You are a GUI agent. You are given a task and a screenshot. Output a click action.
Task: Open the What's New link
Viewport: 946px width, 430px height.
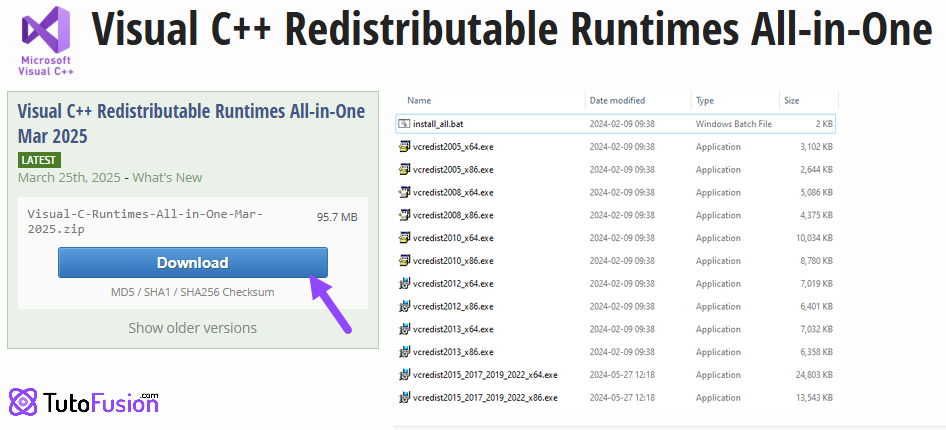[167, 178]
